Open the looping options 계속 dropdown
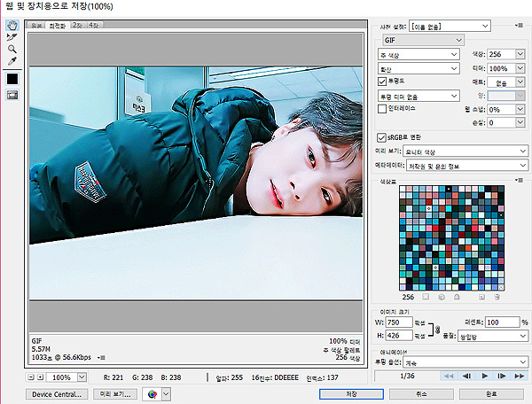The width and height of the screenshot is (532, 404). point(465,362)
